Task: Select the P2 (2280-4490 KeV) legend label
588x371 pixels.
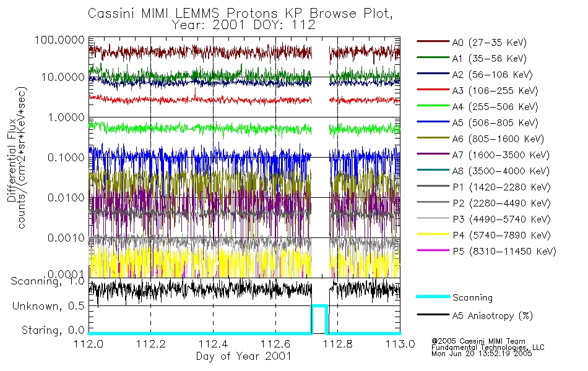Action: pyautogui.click(x=502, y=203)
